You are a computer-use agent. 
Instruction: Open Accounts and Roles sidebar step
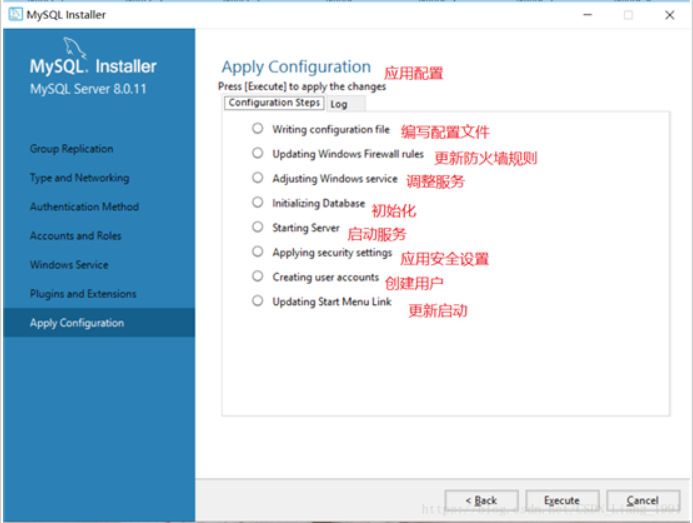click(76, 236)
